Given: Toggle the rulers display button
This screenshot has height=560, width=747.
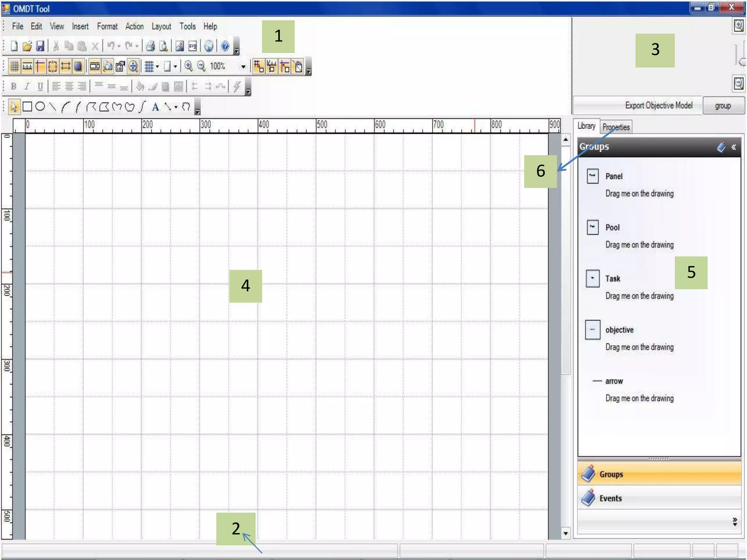Looking at the screenshot, I should 27,66.
